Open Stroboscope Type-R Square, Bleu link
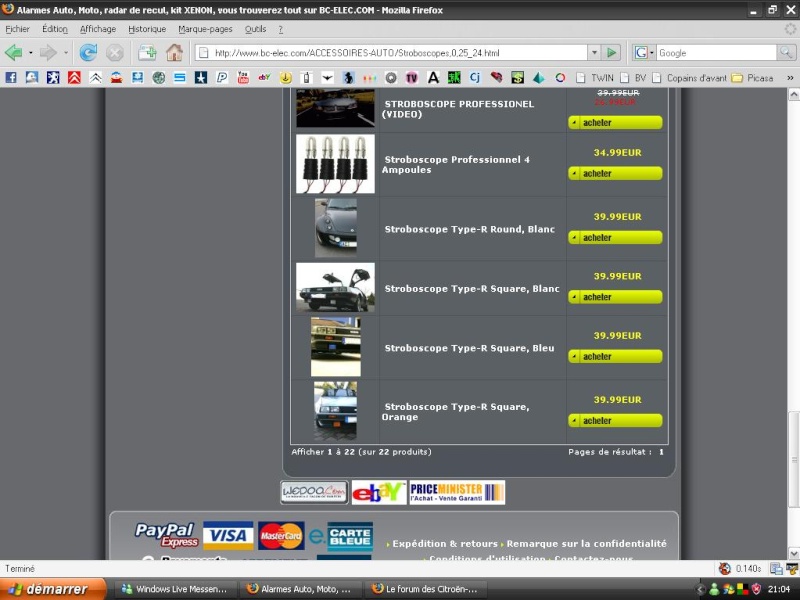 469,348
